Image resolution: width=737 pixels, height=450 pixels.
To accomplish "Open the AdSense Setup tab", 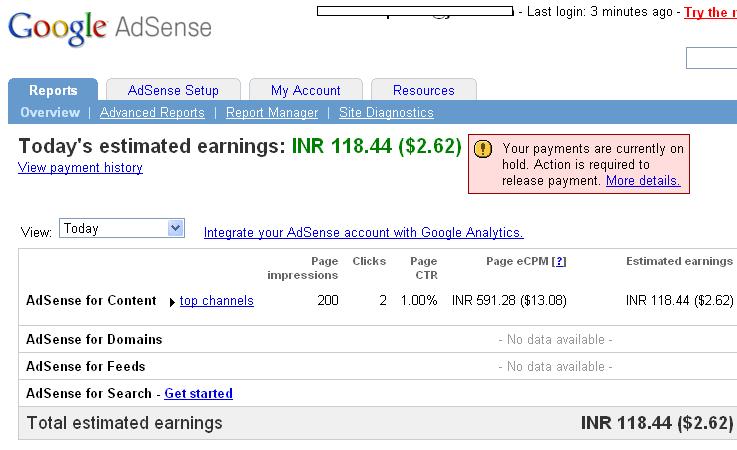I will point(173,90).
